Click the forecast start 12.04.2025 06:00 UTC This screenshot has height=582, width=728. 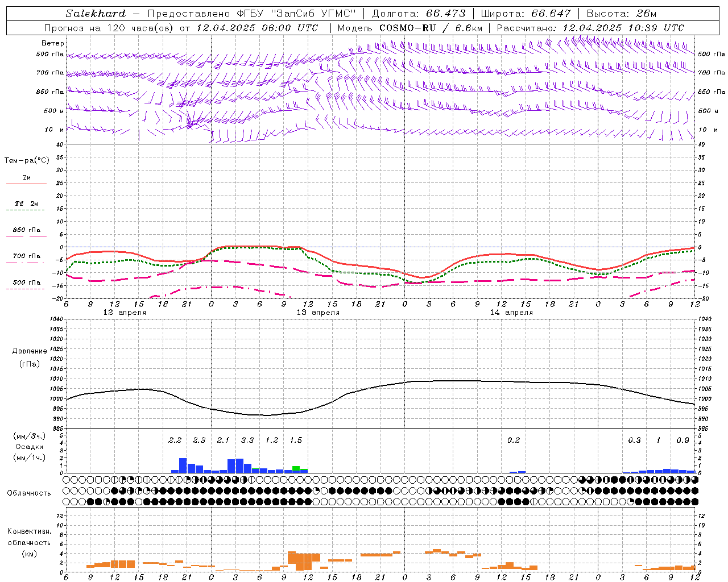(258, 28)
